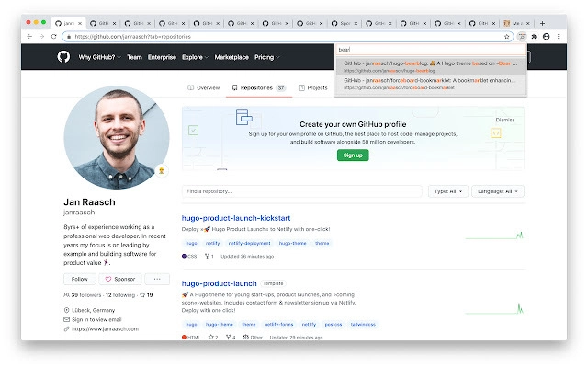Screen dimensions: 588x368
Task: Bookmark this page with the star icon
Action: coord(506,37)
